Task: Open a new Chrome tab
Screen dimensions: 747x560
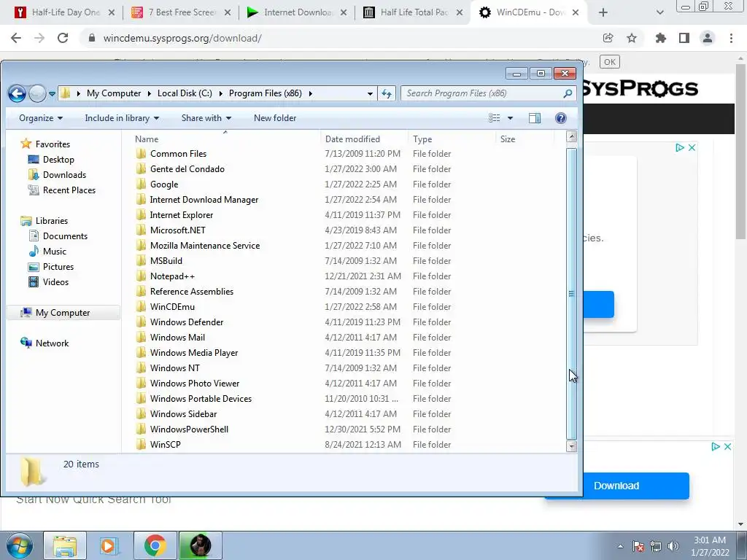Action: [603, 13]
